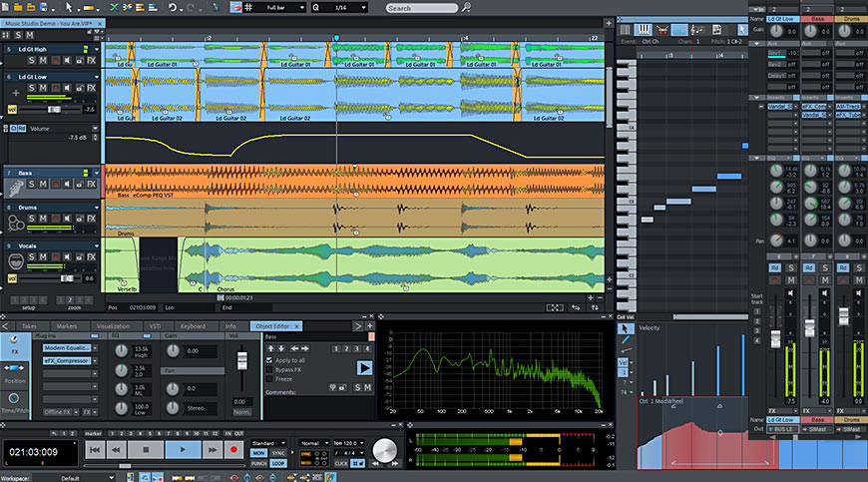This screenshot has width=868, height=482.
Task: Select the piano keyboard icon in MIDI editor
Action: click(x=644, y=29)
